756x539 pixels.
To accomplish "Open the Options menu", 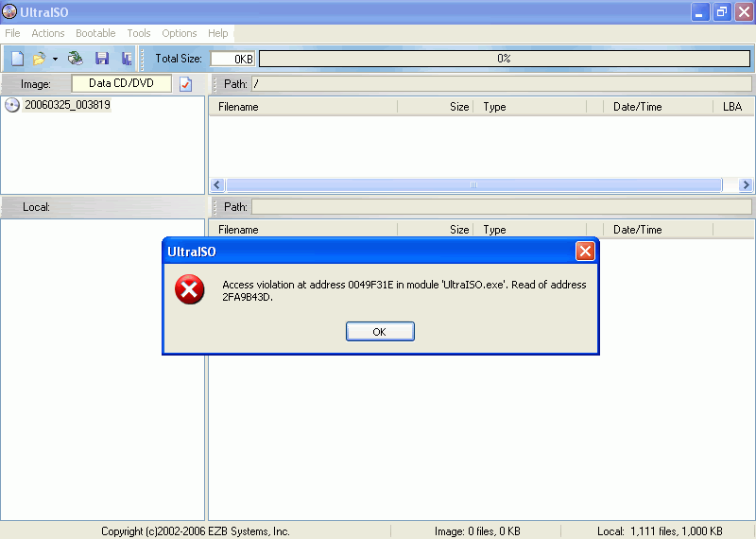I will coord(180,33).
